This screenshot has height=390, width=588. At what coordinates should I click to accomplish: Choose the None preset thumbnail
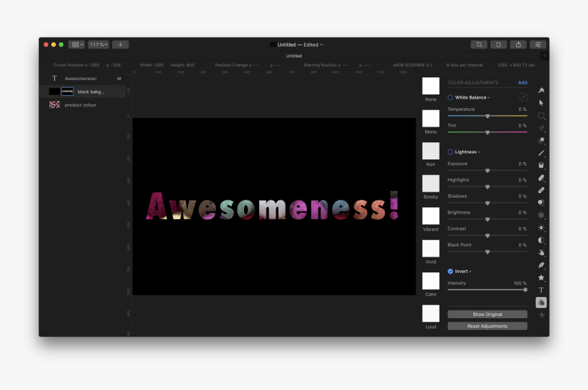[431, 86]
